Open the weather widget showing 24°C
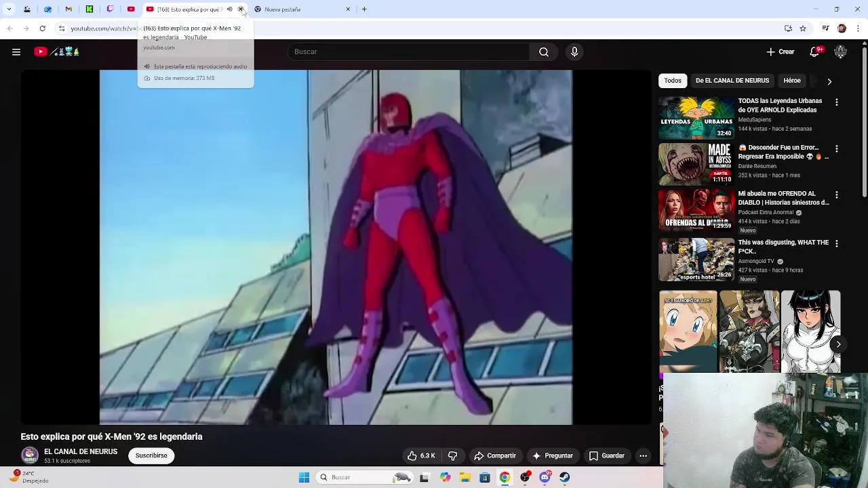Image resolution: width=868 pixels, height=488 pixels. [29, 477]
